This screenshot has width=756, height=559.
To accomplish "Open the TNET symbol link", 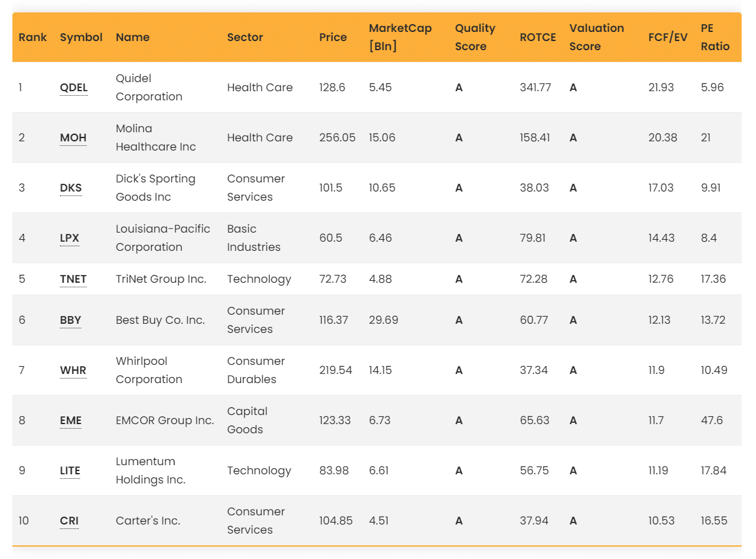I will pyautogui.click(x=74, y=279).
